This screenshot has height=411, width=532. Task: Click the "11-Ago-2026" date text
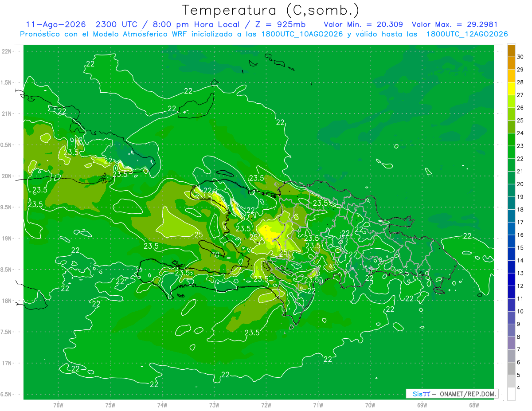pos(55,24)
